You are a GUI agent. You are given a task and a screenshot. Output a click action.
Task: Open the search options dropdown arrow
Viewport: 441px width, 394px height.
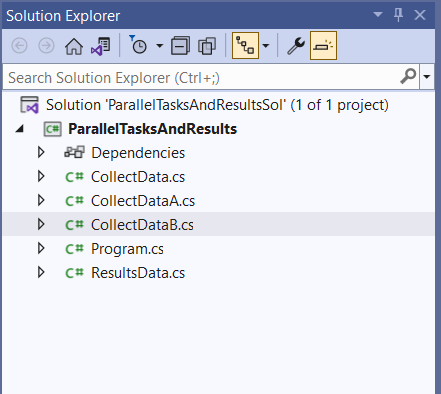click(x=427, y=77)
